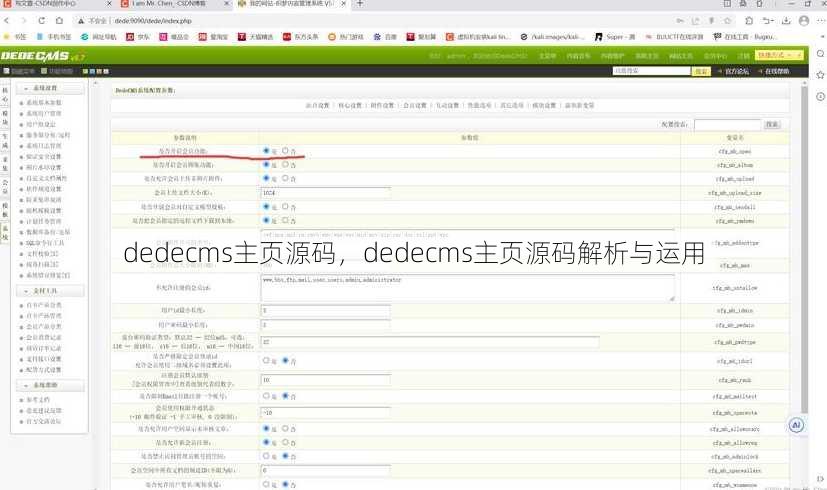827x490 pixels.
Task: Open the browser home page icon
Action: coord(59,21)
